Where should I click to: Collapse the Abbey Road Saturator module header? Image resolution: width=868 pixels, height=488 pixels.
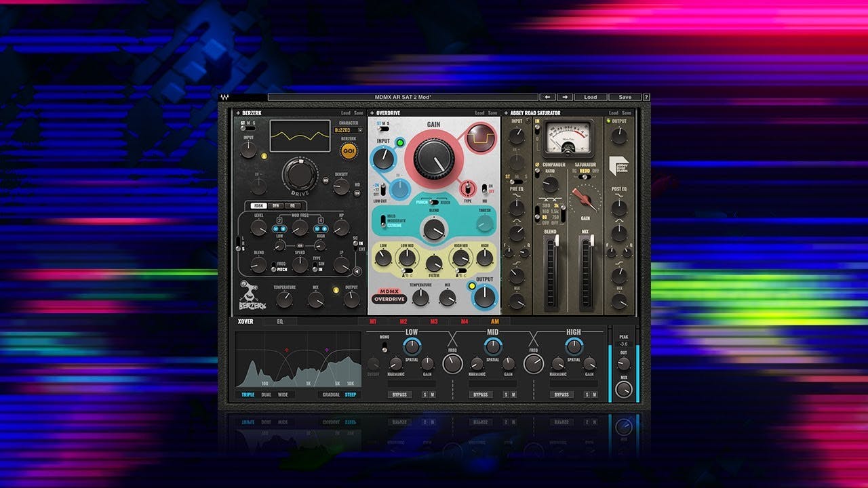tap(506, 112)
